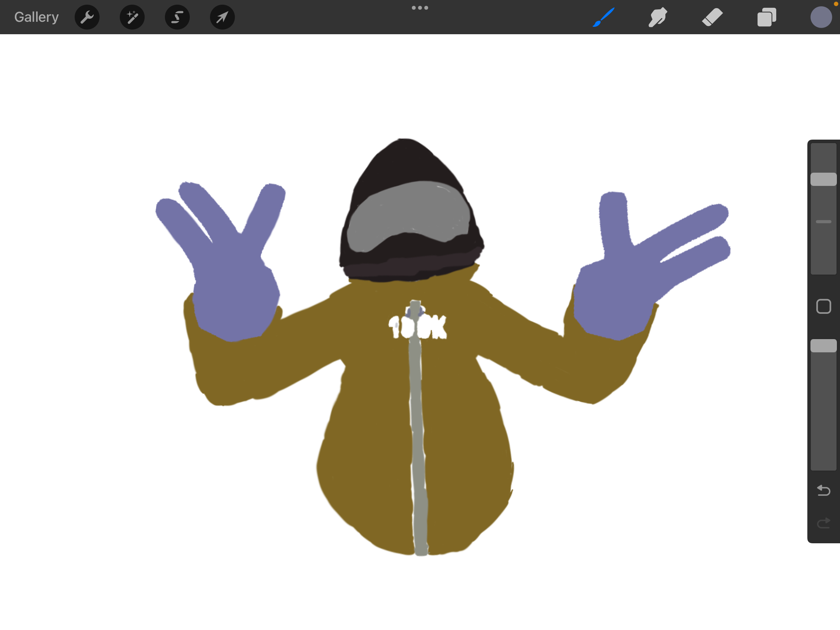Tap the three-dot multitasking menu

(x=420, y=8)
